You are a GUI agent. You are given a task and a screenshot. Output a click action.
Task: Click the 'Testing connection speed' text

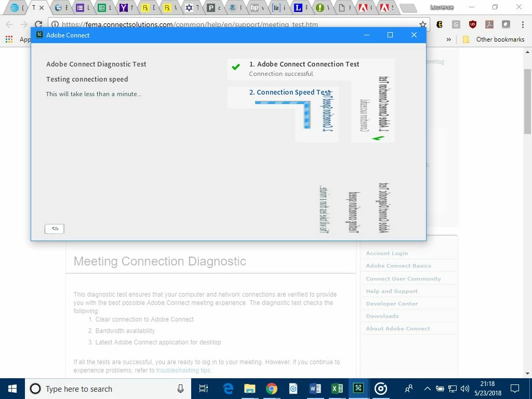coord(87,79)
